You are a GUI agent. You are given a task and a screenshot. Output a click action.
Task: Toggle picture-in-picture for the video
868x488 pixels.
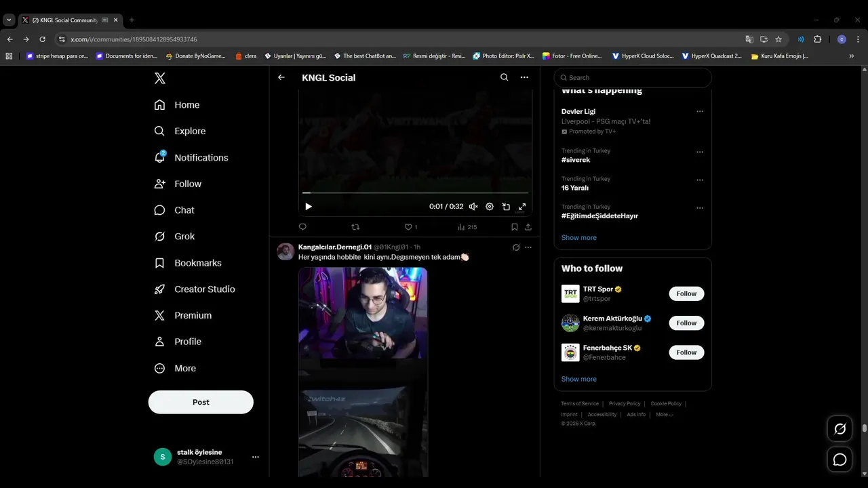click(x=506, y=207)
